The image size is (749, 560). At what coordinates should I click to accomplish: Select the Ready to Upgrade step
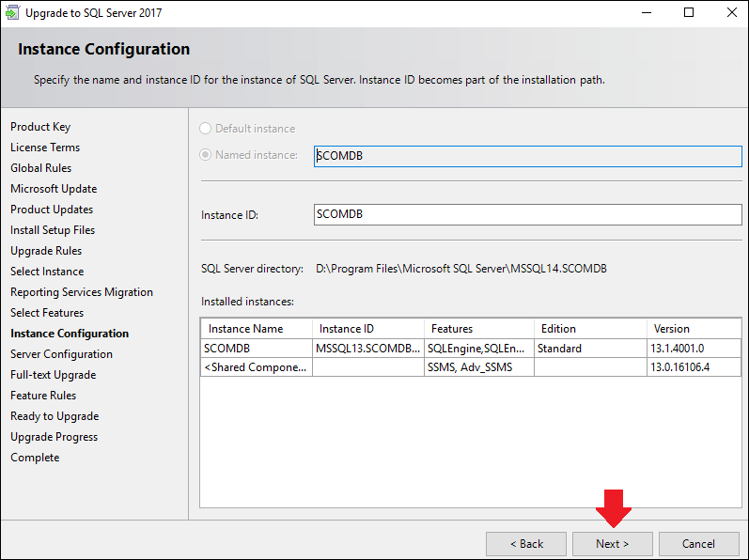point(55,416)
